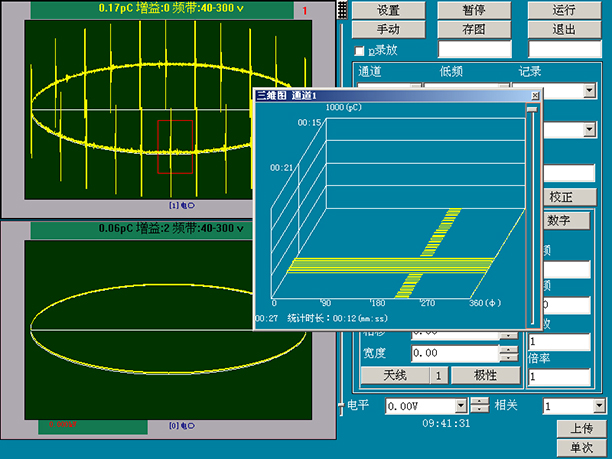612x459 pixels.
Task: Open the 记录 dropdown list
Action: pos(589,91)
